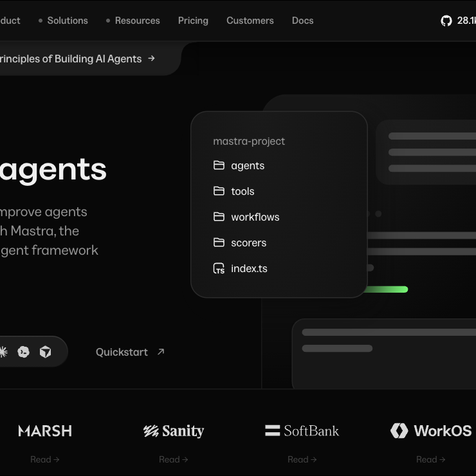
Task: Click the scorers folder label
Action: coord(249,243)
